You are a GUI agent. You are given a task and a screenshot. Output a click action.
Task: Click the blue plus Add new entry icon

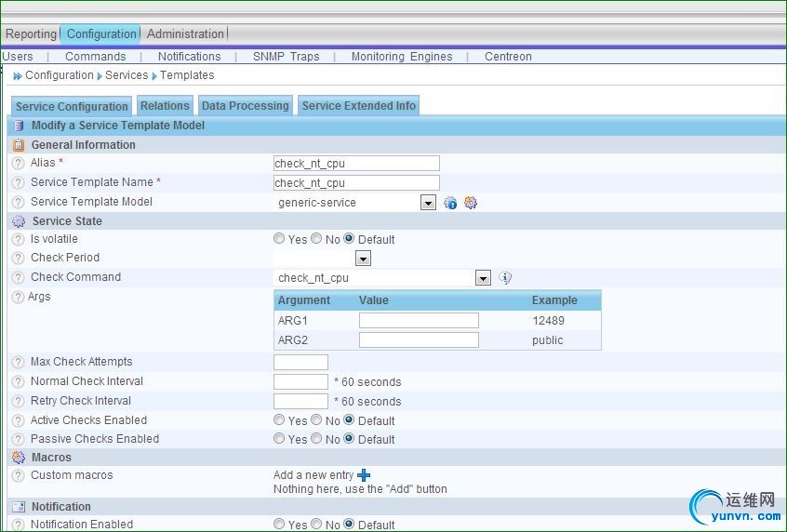click(364, 474)
